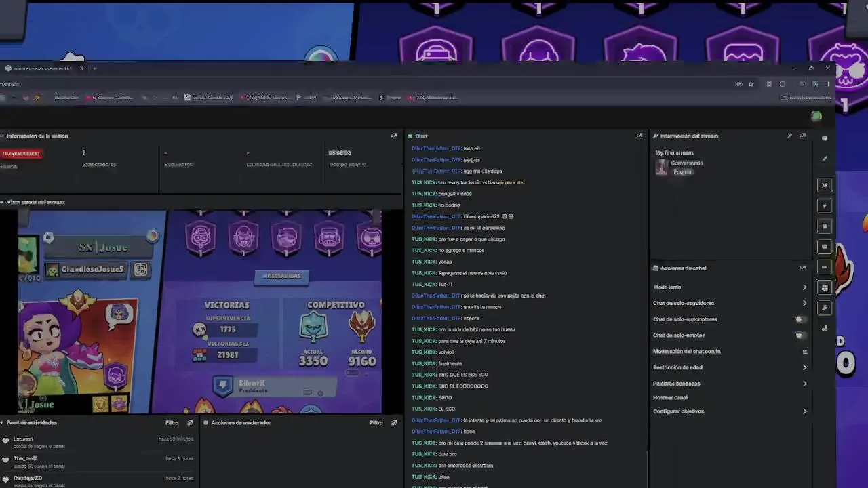Expand Restricción de edad options
Screen dimensions: 868x488
click(805, 367)
